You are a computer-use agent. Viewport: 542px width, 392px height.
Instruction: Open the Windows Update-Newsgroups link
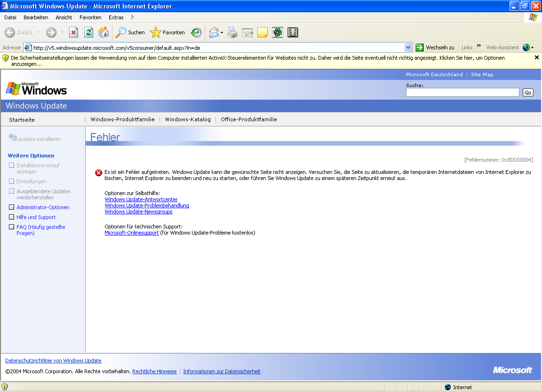139,212
